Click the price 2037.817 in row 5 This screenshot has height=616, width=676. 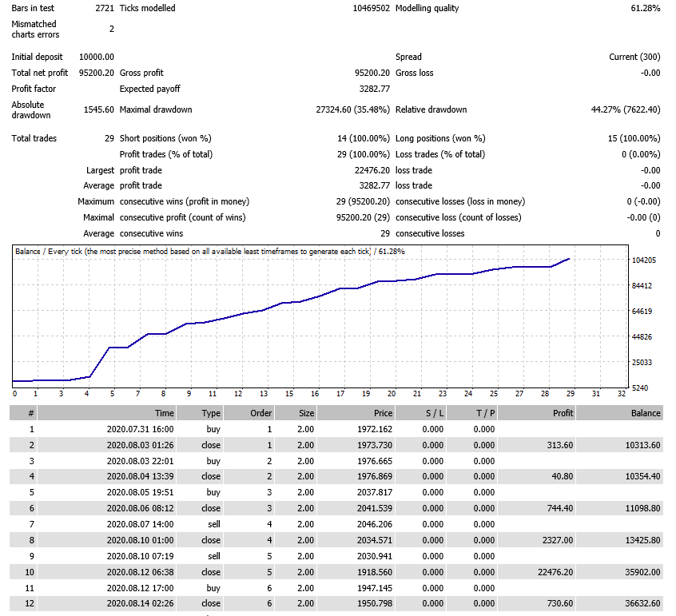[375, 492]
